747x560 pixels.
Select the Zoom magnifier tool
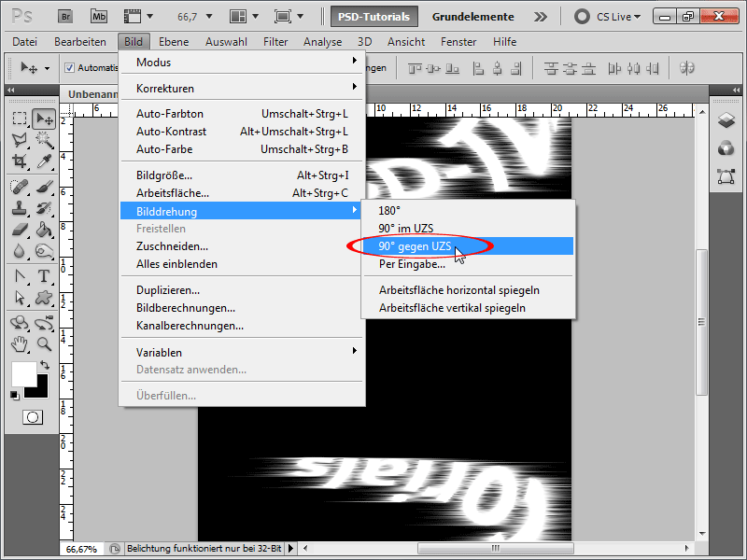44,343
